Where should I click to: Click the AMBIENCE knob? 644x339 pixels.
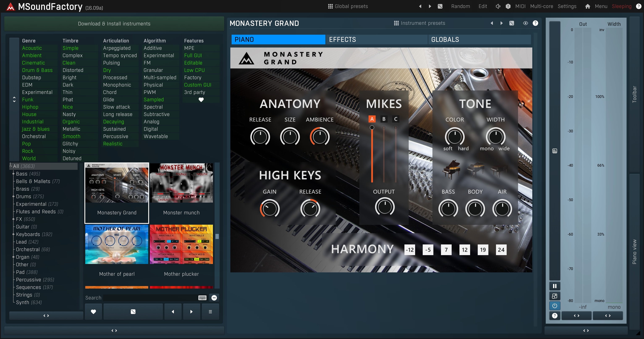(320, 137)
